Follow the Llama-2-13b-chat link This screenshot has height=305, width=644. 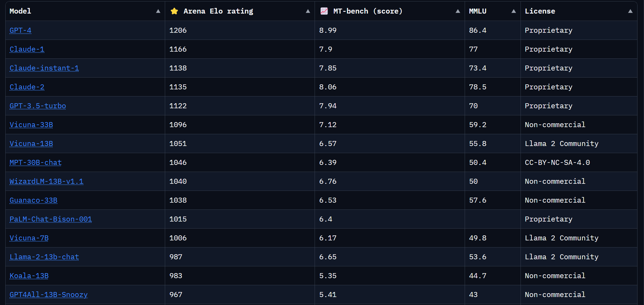point(44,257)
